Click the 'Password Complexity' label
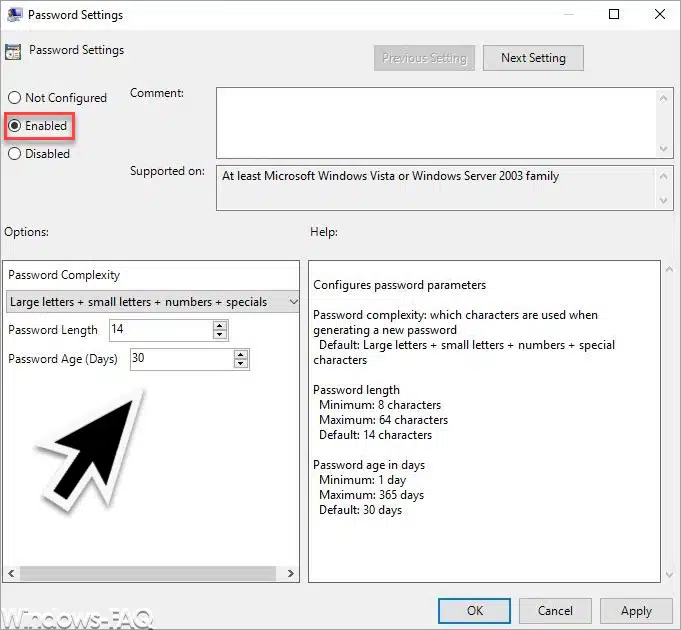 coord(64,275)
